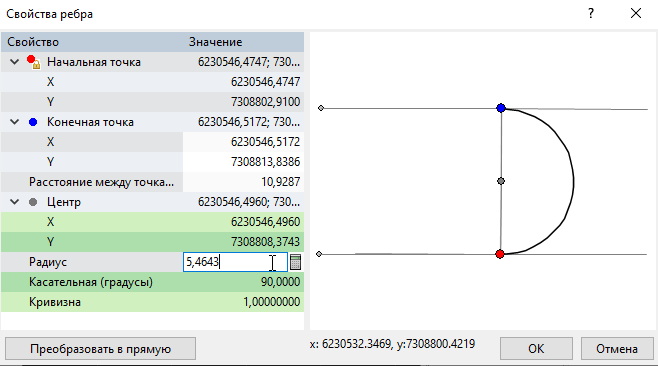
Task: Click the Начальная точка summary value 6230546,4747; 730...
Action: pos(249,62)
